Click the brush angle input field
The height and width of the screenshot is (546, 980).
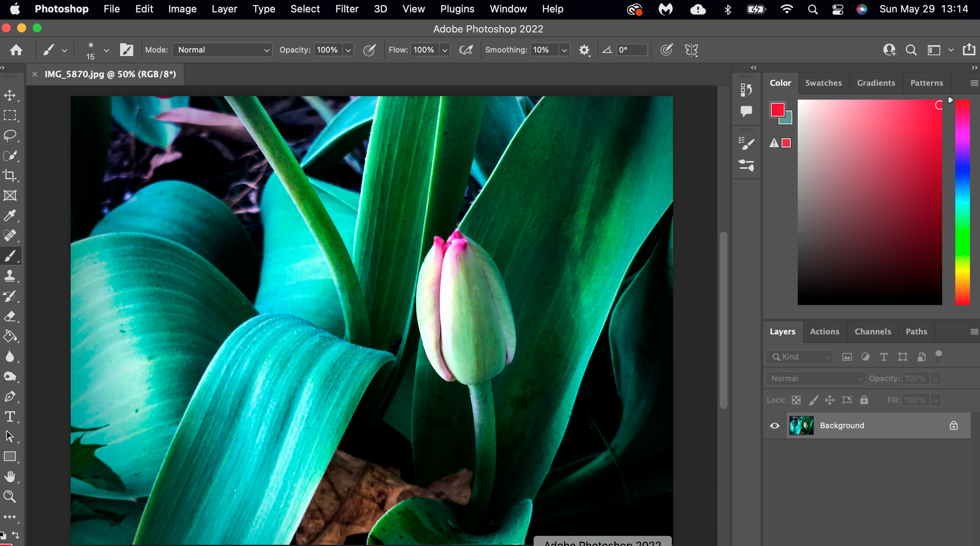632,50
